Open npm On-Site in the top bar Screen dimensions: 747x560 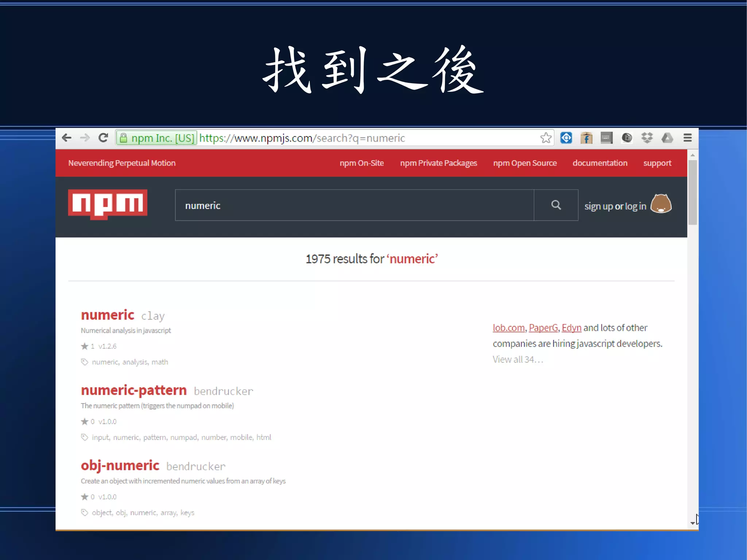(361, 163)
